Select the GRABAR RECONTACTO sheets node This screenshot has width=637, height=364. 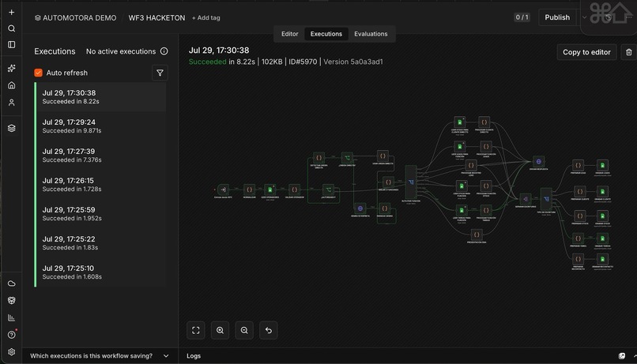point(602,259)
